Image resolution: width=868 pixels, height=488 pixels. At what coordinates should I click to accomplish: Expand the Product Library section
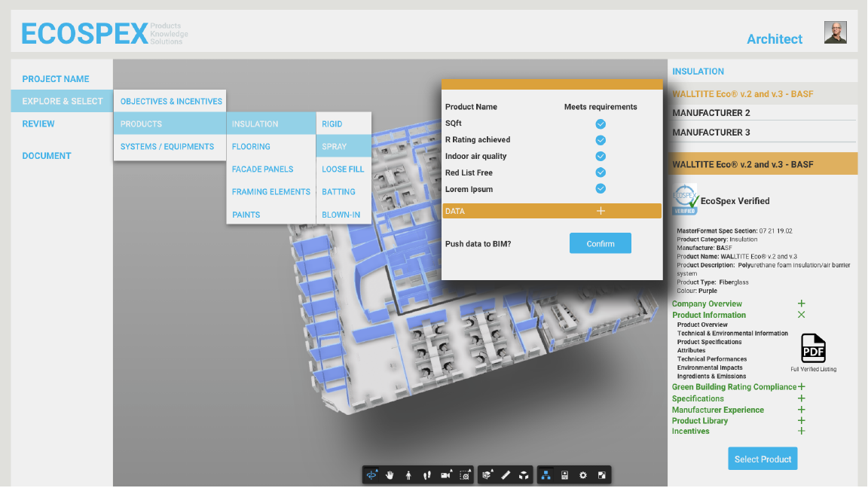[801, 420]
